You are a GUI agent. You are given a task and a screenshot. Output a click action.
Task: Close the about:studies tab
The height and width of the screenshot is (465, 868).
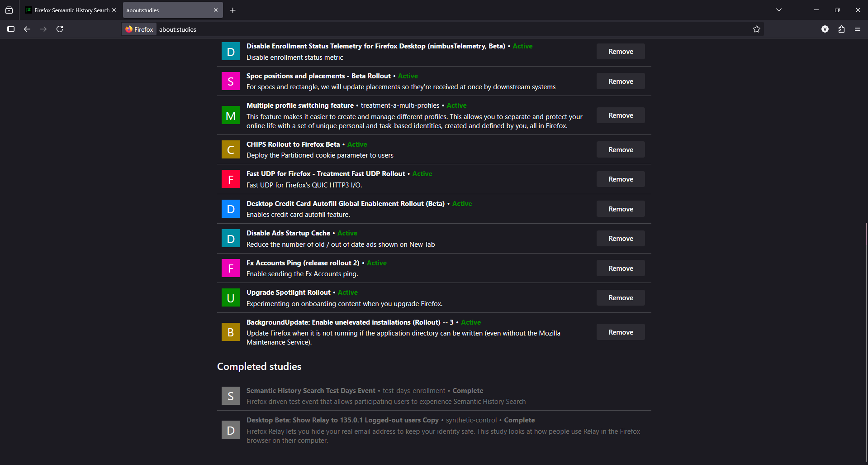pyautogui.click(x=216, y=10)
